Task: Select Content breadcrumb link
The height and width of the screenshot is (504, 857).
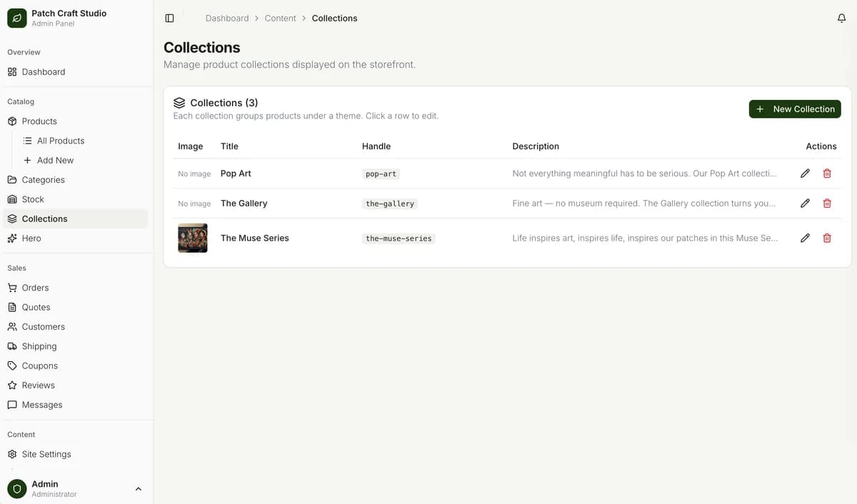Action: tap(280, 19)
